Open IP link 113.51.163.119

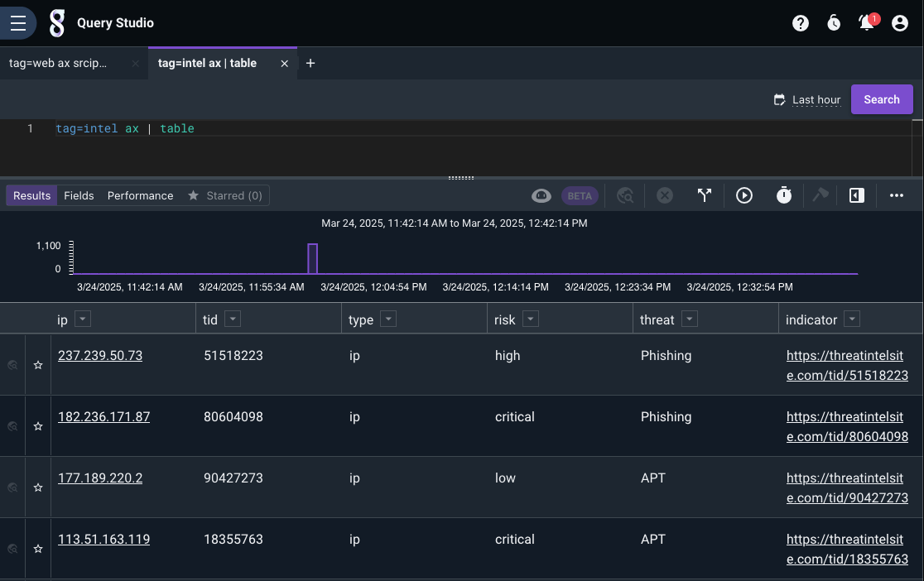coord(103,540)
